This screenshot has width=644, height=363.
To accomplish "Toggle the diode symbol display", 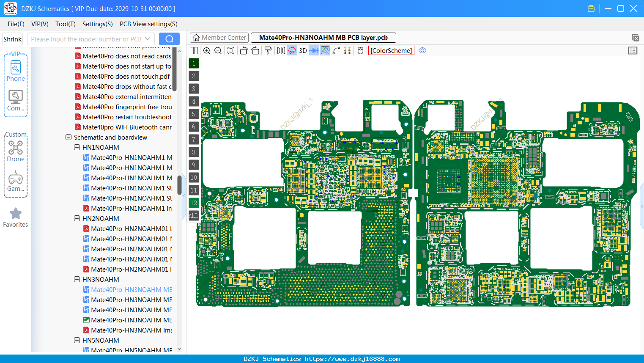I will point(314,50).
